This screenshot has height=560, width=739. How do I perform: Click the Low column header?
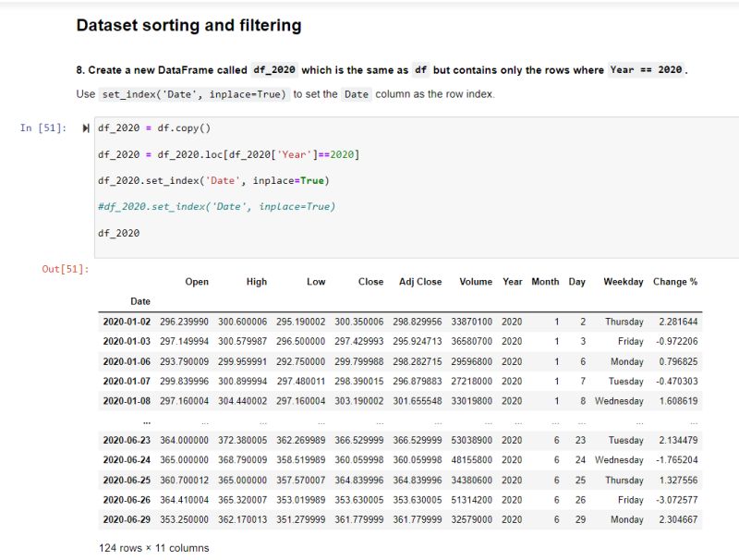point(316,282)
